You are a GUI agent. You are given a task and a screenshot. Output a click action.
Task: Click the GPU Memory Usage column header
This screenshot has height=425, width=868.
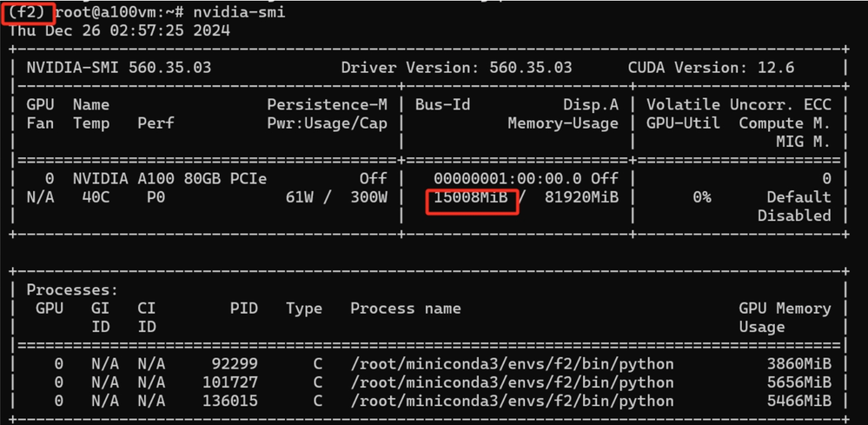click(x=785, y=317)
